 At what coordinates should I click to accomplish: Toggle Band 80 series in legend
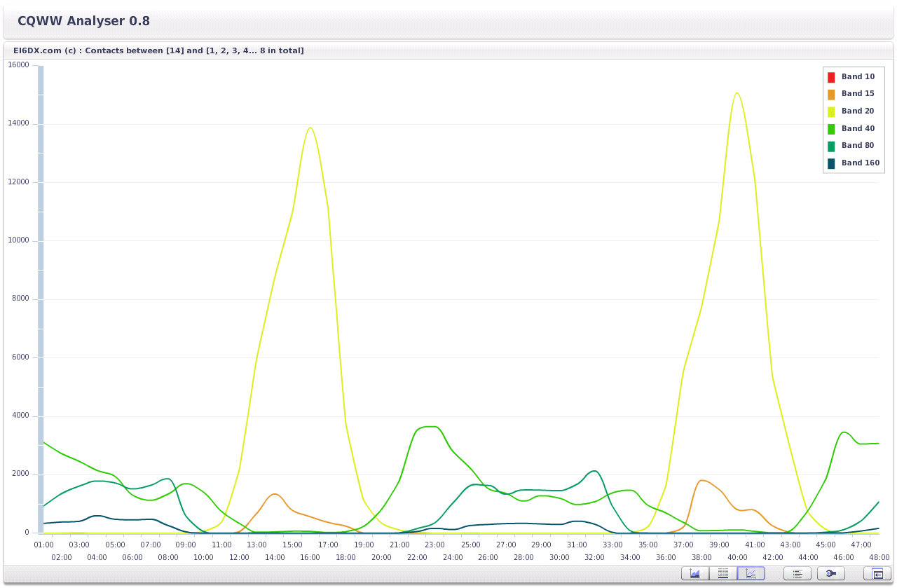click(857, 145)
